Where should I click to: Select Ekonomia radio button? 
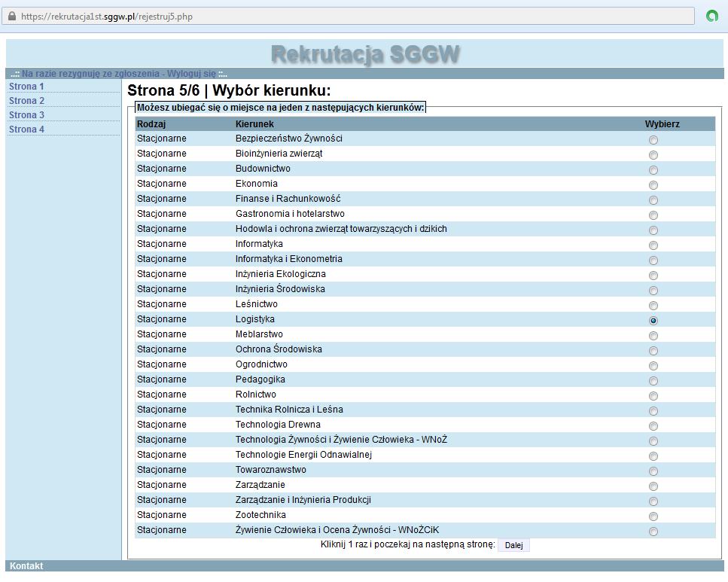pyautogui.click(x=653, y=185)
